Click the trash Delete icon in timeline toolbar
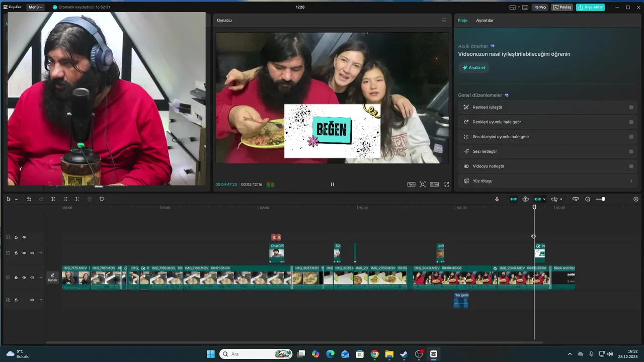This screenshot has width=644, height=362. coord(90,199)
